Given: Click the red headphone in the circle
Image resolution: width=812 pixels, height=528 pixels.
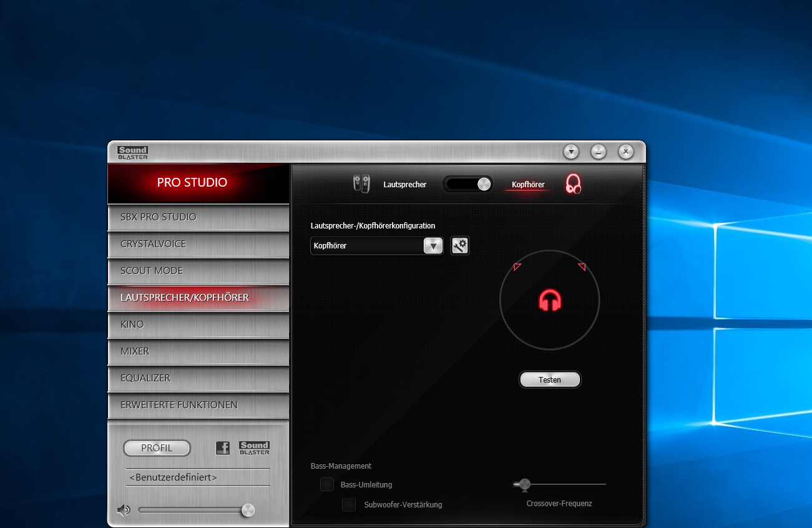Looking at the screenshot, I should click(550, 300).
